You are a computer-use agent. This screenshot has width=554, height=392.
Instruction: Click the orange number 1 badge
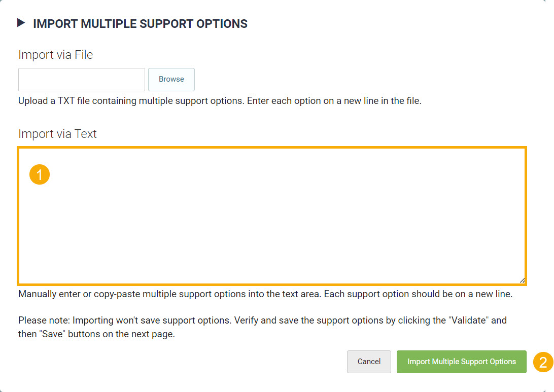pyautogui.click(x=40, y=174)
